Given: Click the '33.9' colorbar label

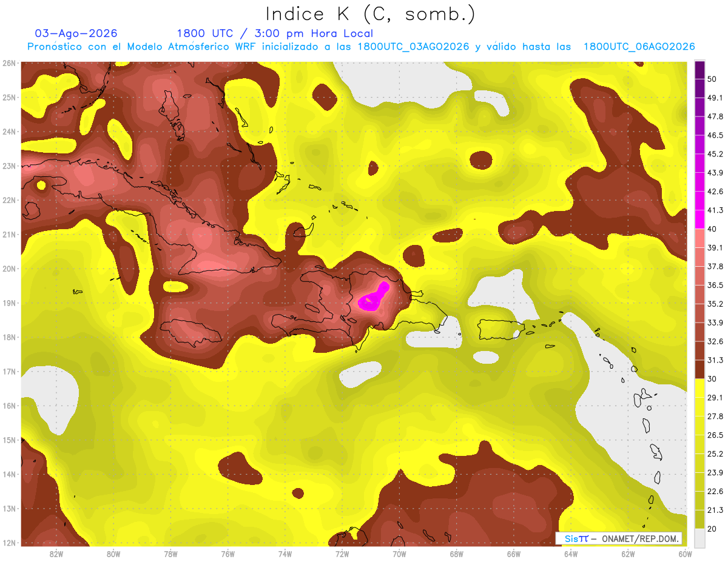Looking at the screenshot, I should [715, 323].
